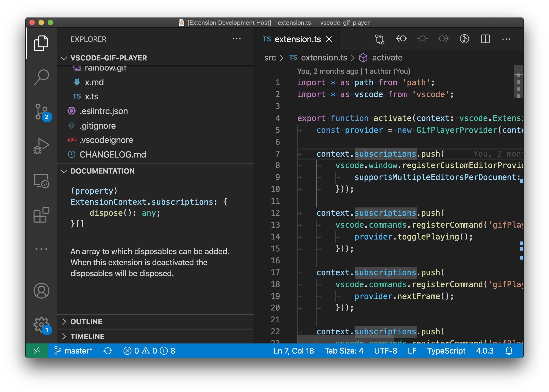Image resolution: width=549 pixels, height=392 pixels.
Task: Click TypeScript language mode in status bar
Action: (446, 351)
